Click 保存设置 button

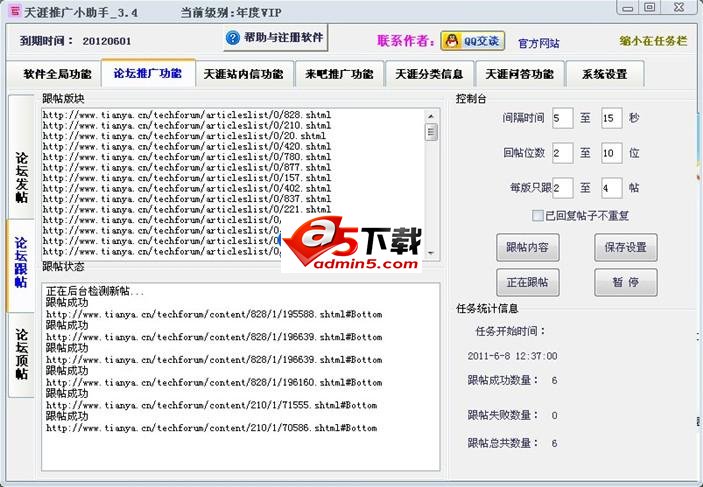tap(625, 247)
